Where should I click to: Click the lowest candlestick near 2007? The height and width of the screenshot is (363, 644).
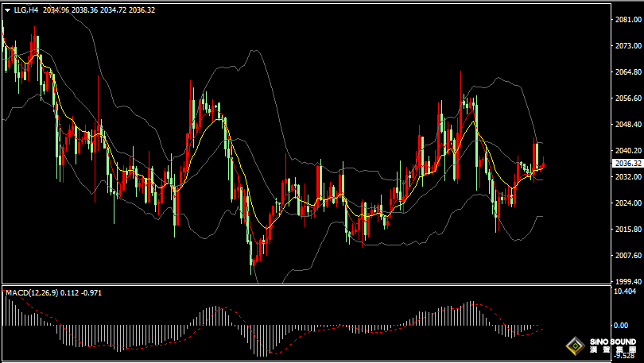[x=253, y=253]
